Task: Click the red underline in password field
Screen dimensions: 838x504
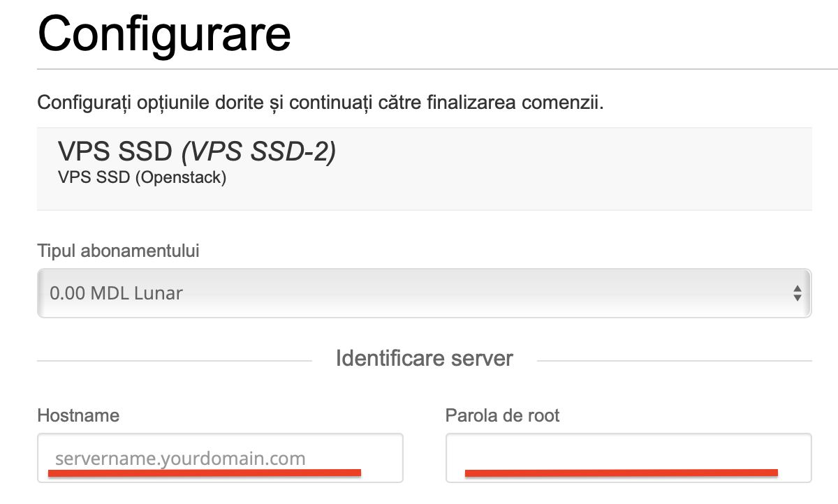Action: pyautogui.click(x=621, y=473)
